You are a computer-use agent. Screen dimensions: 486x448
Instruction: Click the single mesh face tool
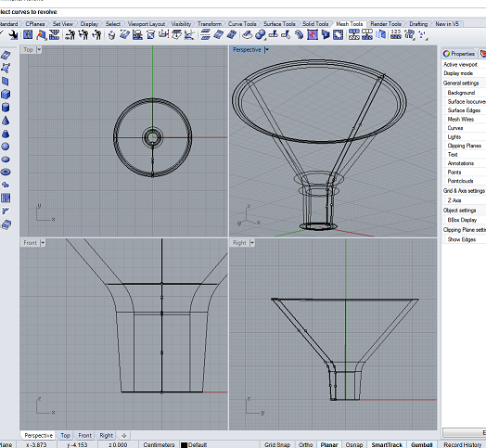pos(6,68)
